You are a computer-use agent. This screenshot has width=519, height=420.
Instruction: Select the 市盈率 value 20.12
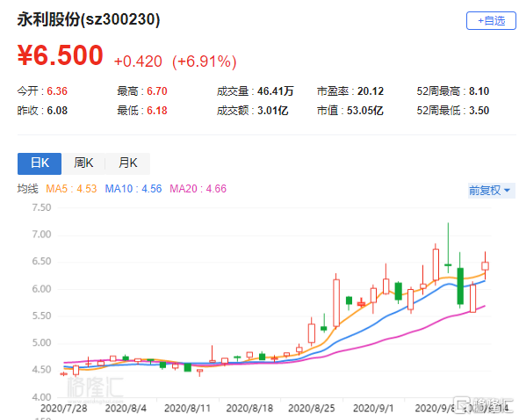[371, 91]
